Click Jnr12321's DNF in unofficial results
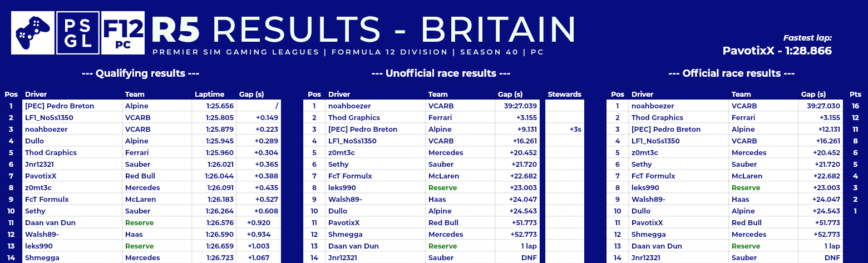868x263 pixels. [x=529, y=258]
